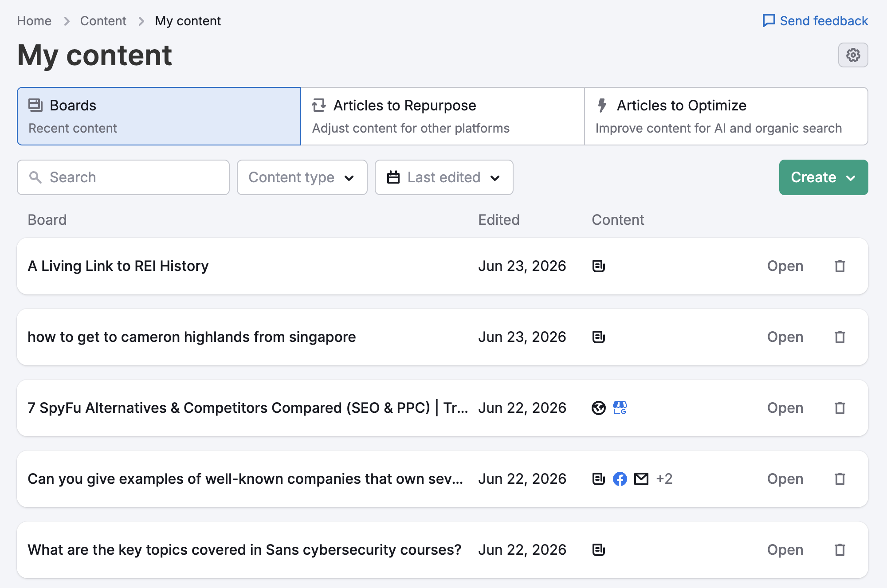The height and width of the screenshot is (588, 887).
Task: Click the Edited column header
Action: tap(499, 220)
